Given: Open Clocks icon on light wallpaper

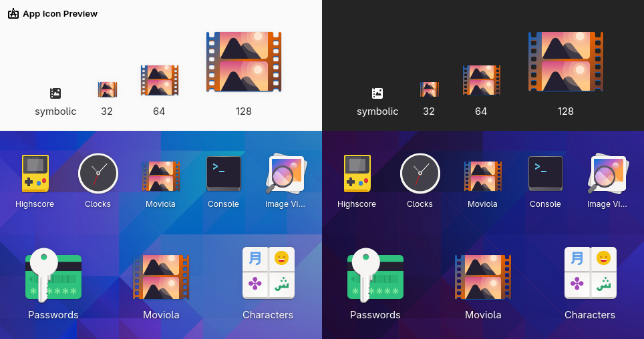Looking at the screenshot, I should [x=98, y=174].
